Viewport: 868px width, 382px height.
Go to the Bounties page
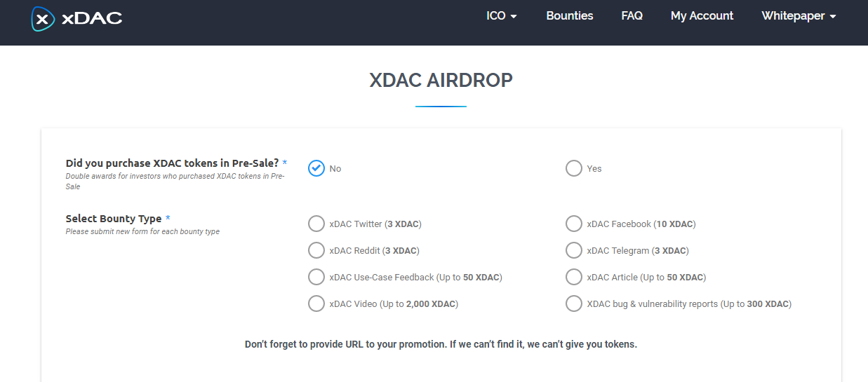point(569,15)
